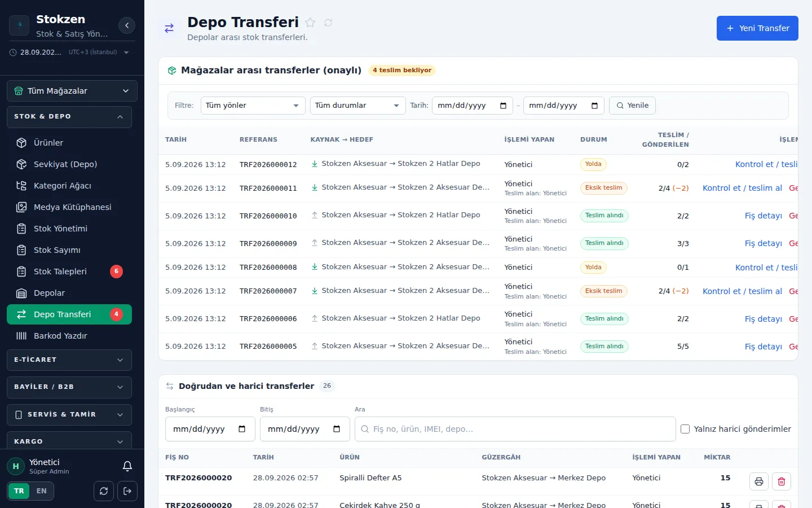
Task: Expand the BAYİLER / B2B section
Action: pos(69,387)
